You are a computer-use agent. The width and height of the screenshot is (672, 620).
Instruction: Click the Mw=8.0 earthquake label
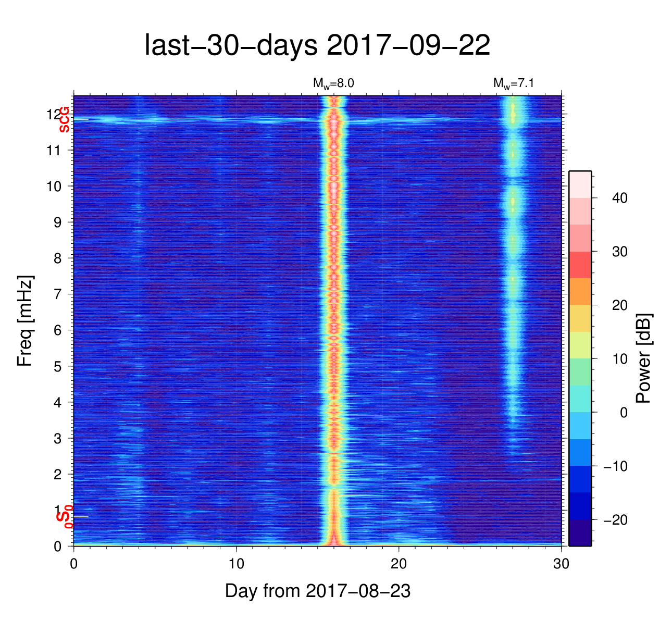click(x=333, y=83)
